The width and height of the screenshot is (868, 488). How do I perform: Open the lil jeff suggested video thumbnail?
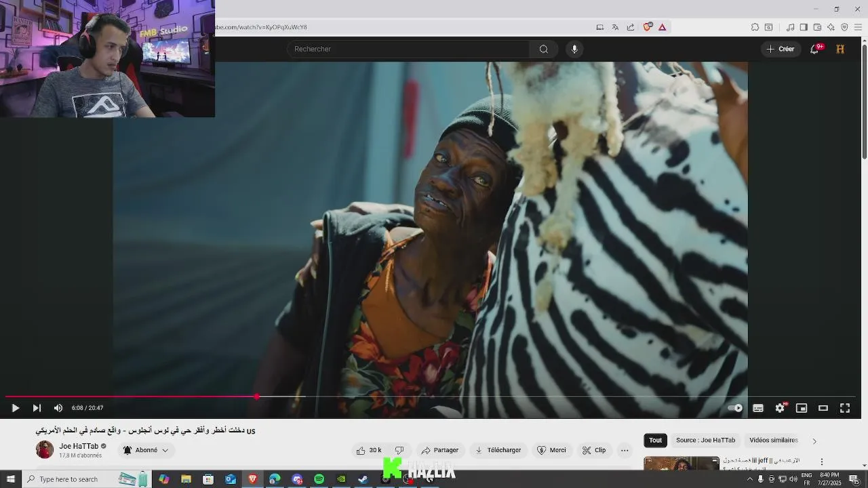[682, 463]
